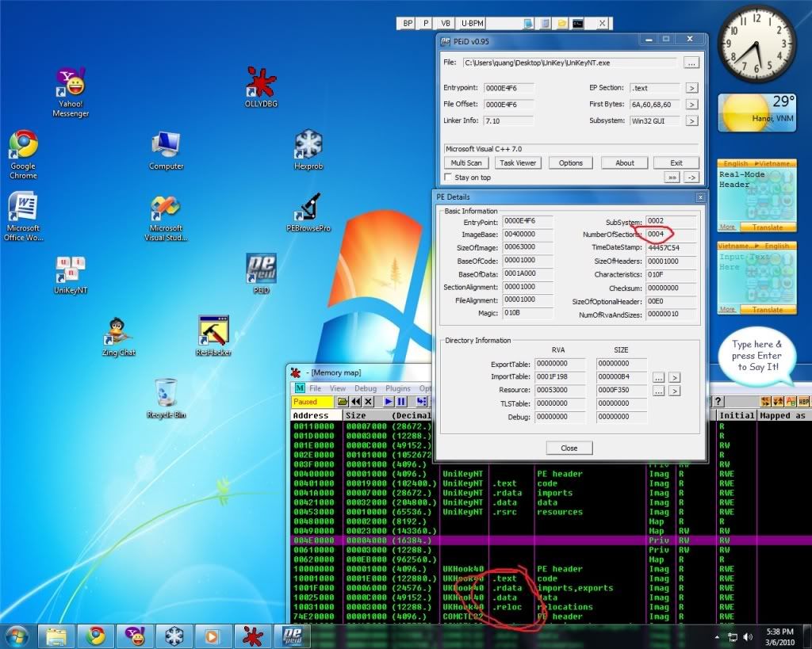Click the Size column header in Memory map
812x649 pixels.
[x=387, y=415]
